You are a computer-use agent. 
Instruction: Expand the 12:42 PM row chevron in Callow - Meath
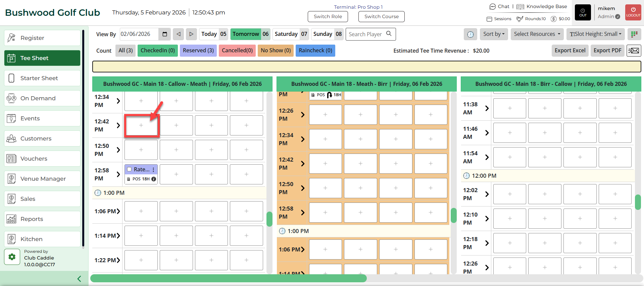(x=118, y=125)
